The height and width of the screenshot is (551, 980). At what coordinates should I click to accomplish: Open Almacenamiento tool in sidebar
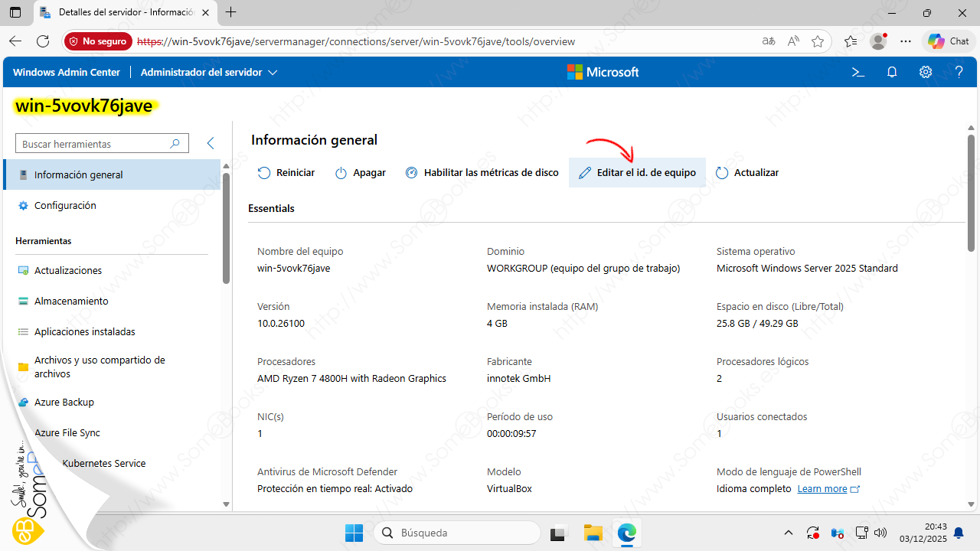coord(71,302)
